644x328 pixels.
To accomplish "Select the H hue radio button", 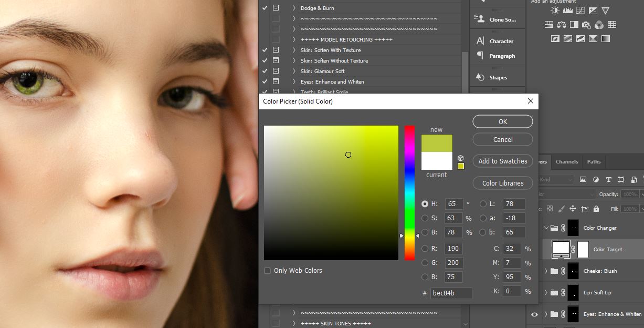I will (425, 204).
